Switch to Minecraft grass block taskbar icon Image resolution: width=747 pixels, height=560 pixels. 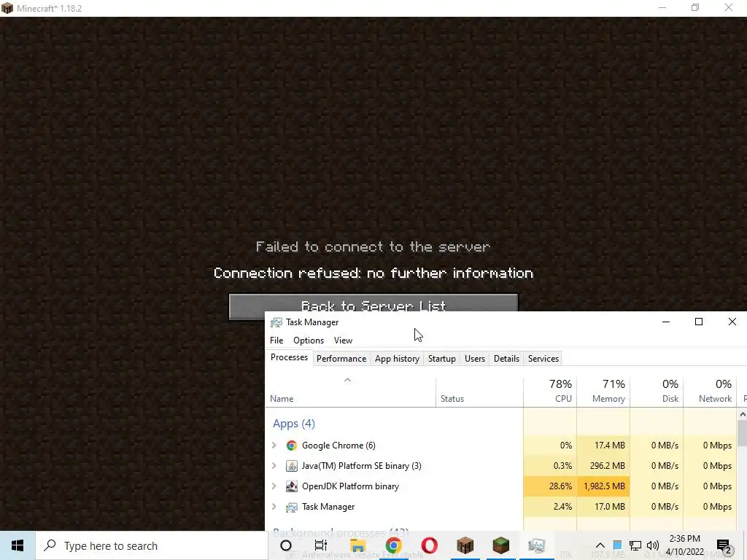500,545
